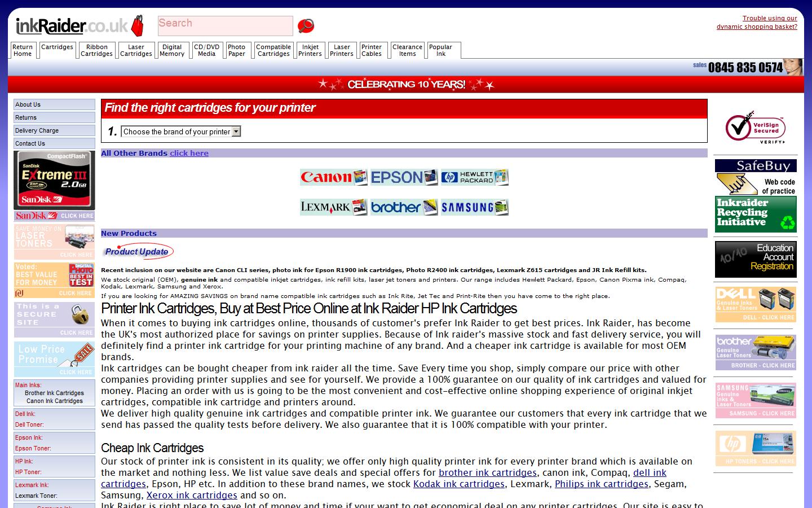Click the Trouble using dynamic shopping basket link
Viewport: 812px width, 508px height.
[x=757, y=23]
